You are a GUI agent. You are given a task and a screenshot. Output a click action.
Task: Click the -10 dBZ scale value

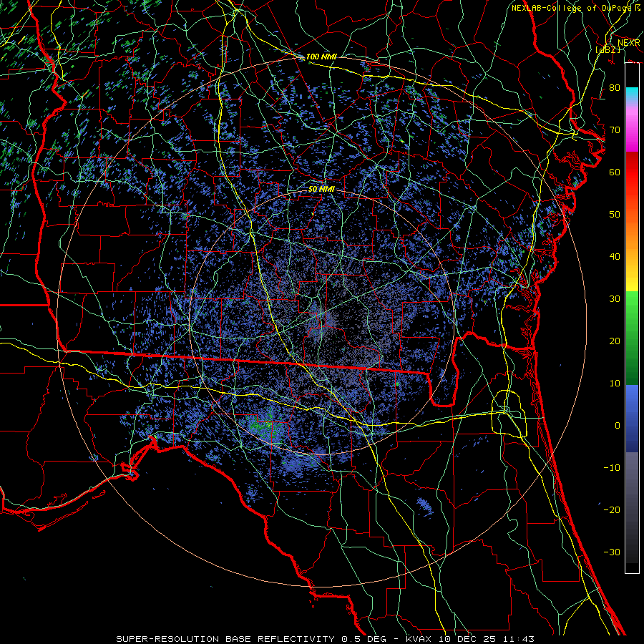click(x=612, y=468)
